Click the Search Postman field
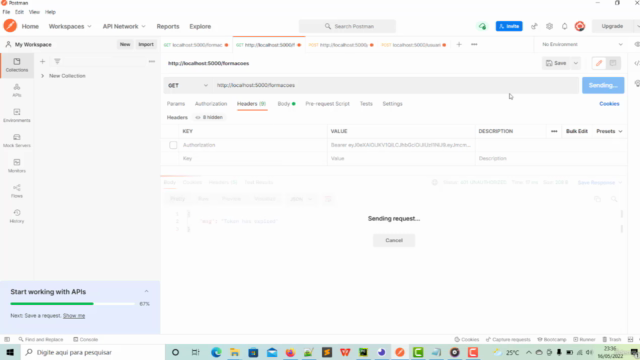This screenshot has width=640, height=360. (x=347, y=26)
